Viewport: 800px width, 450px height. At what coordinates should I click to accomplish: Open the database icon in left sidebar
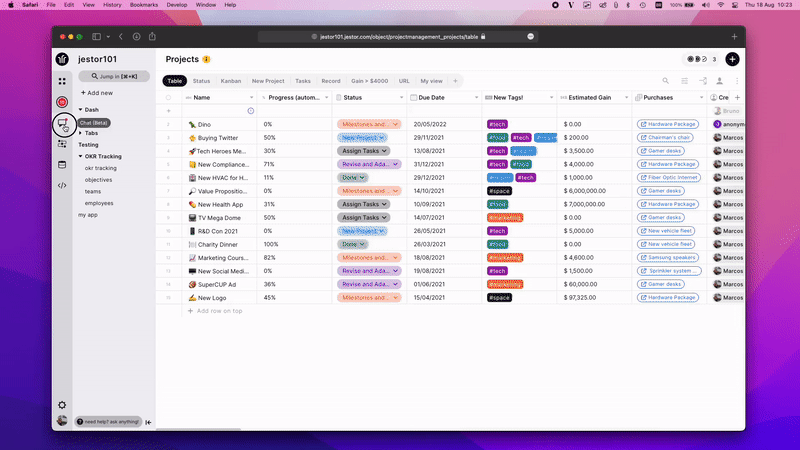pyautogui.click(x=62, y=165)
